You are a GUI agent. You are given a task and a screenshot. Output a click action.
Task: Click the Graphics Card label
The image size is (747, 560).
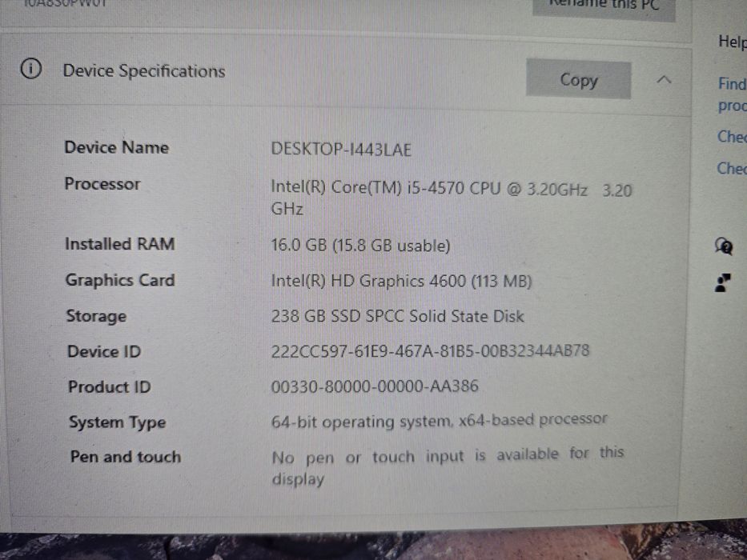(x=120, y=280)
